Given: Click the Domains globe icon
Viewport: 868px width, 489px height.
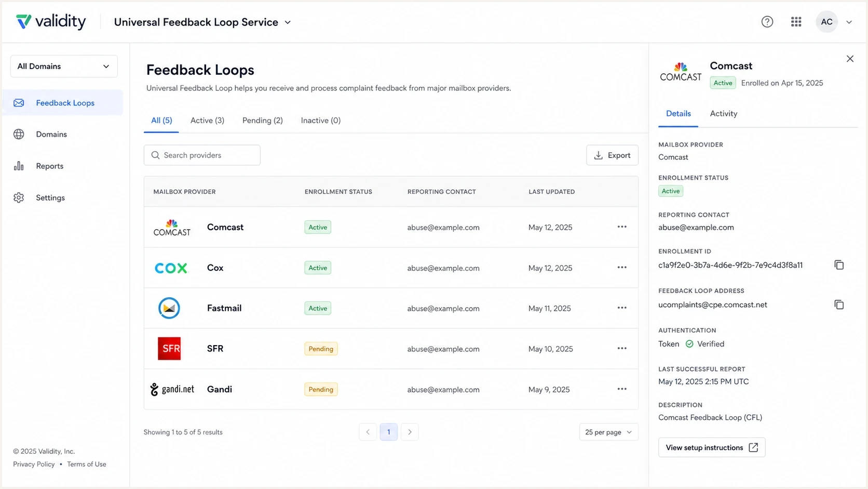Looking at the screenshot, I should 19,134.
